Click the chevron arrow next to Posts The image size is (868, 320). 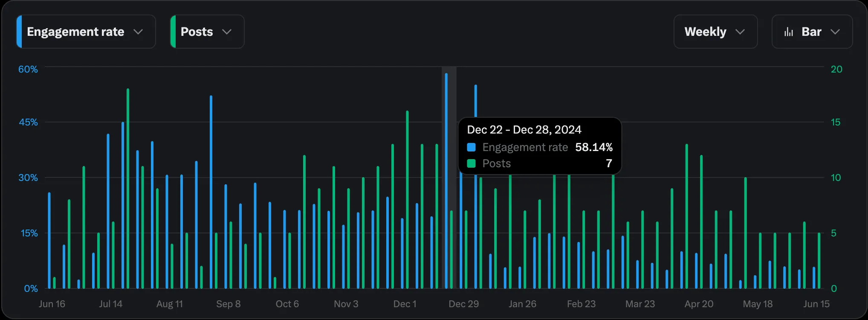click(227, 32)
